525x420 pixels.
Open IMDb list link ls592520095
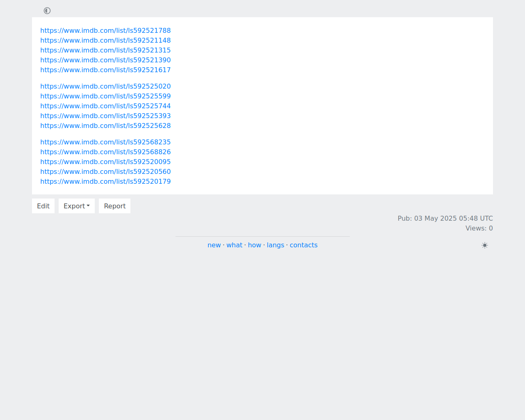(105, 162)
